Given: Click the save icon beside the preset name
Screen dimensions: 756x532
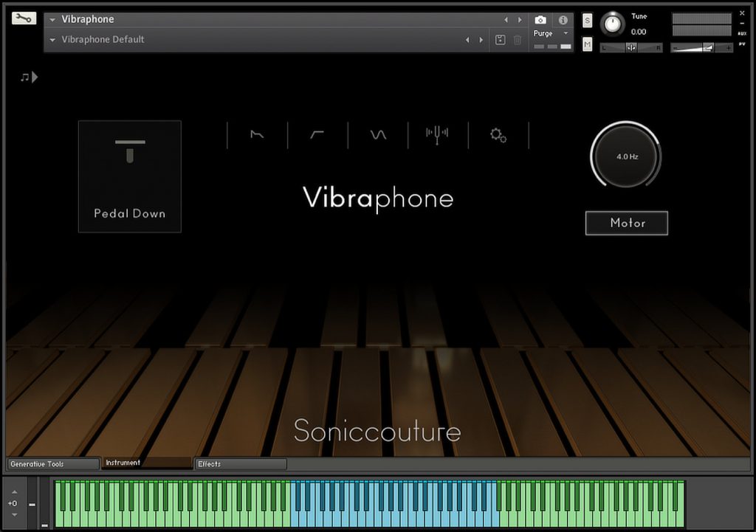Looking at the screenshot, I should (501, 40).
